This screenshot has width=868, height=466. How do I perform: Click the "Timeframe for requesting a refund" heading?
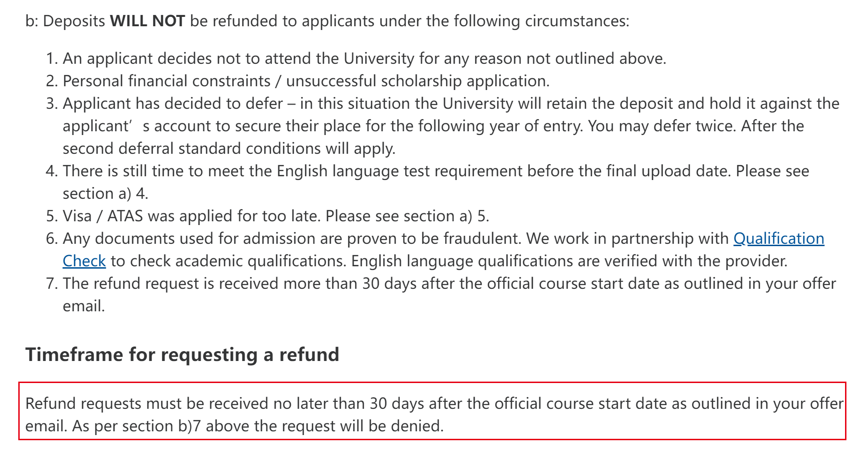click(182, 354)
